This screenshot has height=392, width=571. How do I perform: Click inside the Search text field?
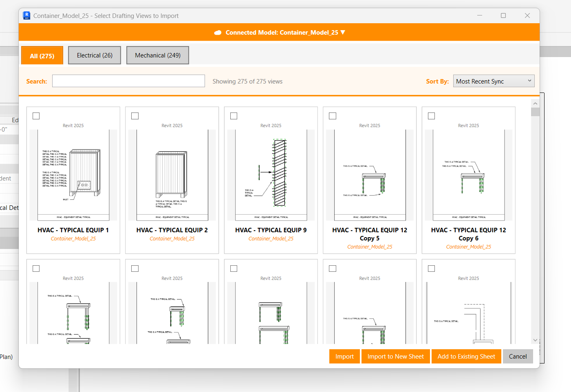coord(128,81)
